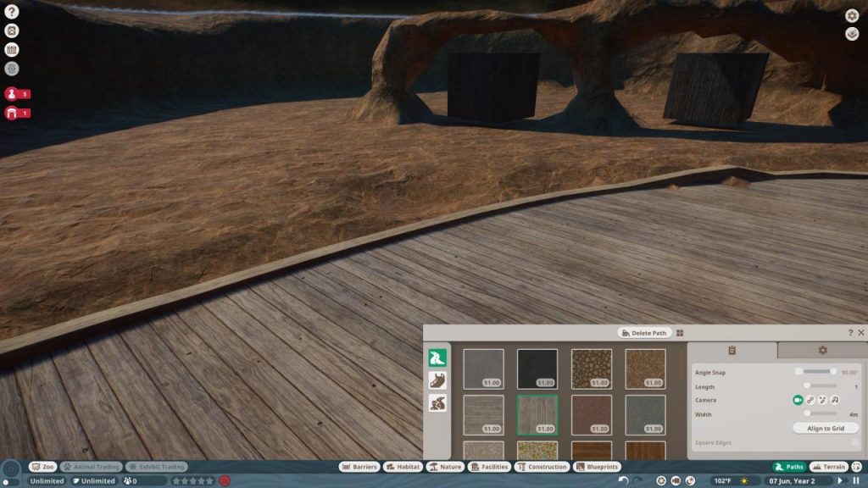Screen dimensions: 868x488
Task: Click the Delete Path button
Action: [643, 333]
